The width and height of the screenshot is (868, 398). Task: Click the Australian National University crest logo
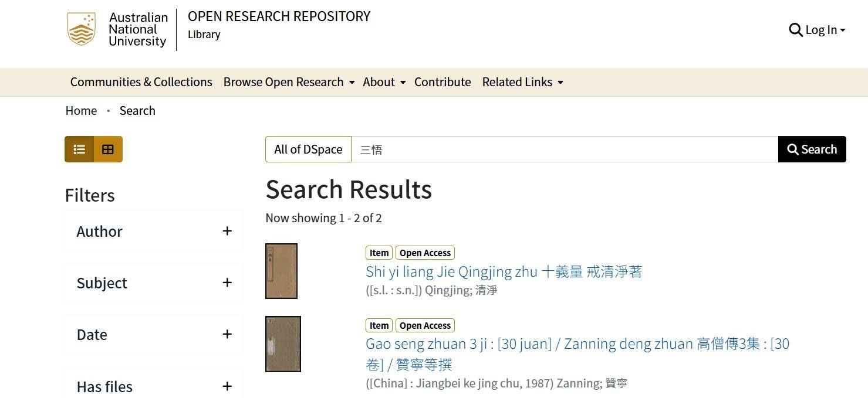(x=81, y=29)
